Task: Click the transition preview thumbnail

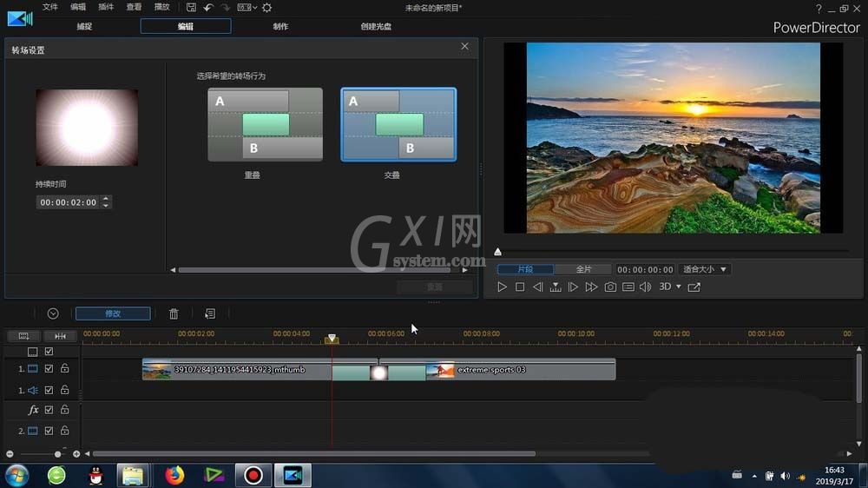Action: point(87,128)
